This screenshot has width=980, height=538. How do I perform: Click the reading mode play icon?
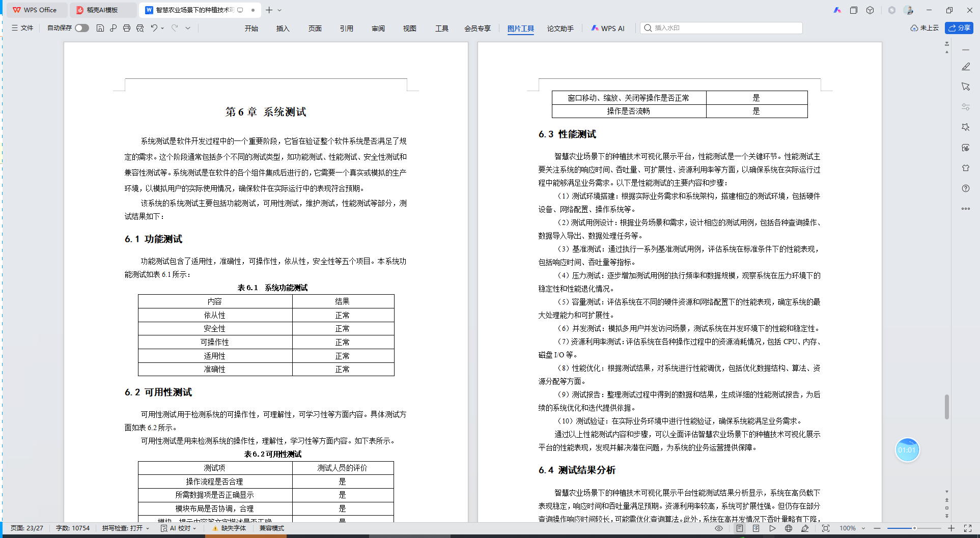pyautogui.click(x=772, y=528)
